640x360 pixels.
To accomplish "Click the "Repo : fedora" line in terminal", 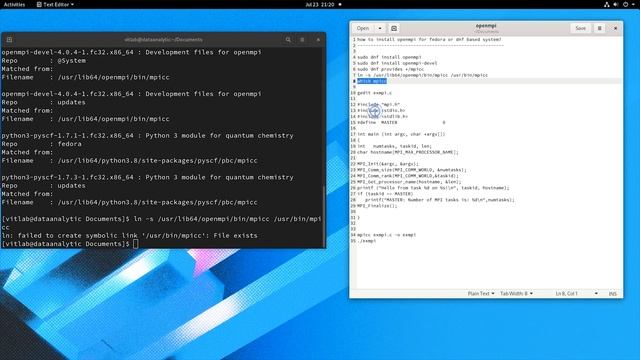I will tap(41, 144).
